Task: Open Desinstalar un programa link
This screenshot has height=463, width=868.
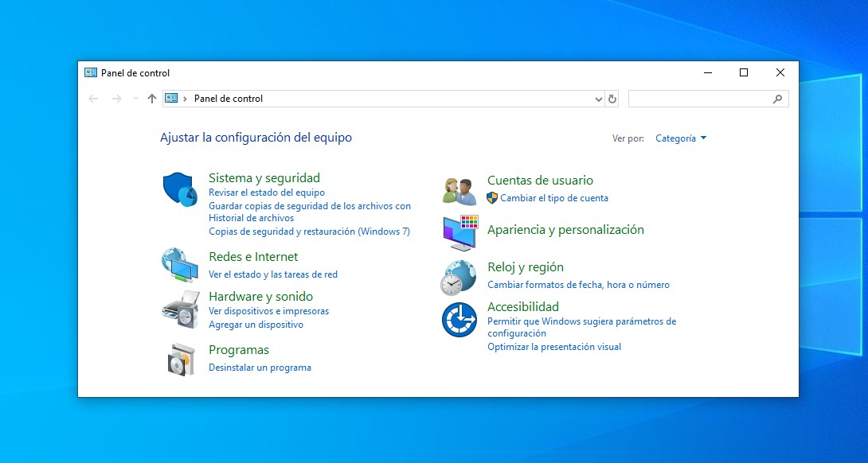Action: point(259,368)
